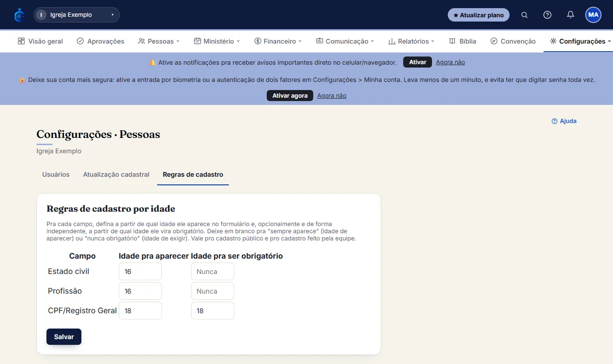Click the Idade pra aparecer column header
This screenshot has height=364, width=613.
[154, 256]
